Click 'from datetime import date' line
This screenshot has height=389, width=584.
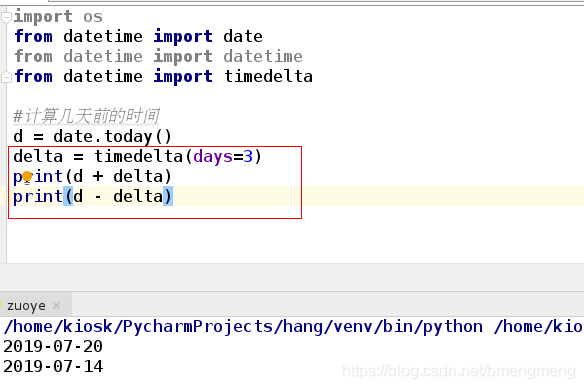(x=138, y=37)
